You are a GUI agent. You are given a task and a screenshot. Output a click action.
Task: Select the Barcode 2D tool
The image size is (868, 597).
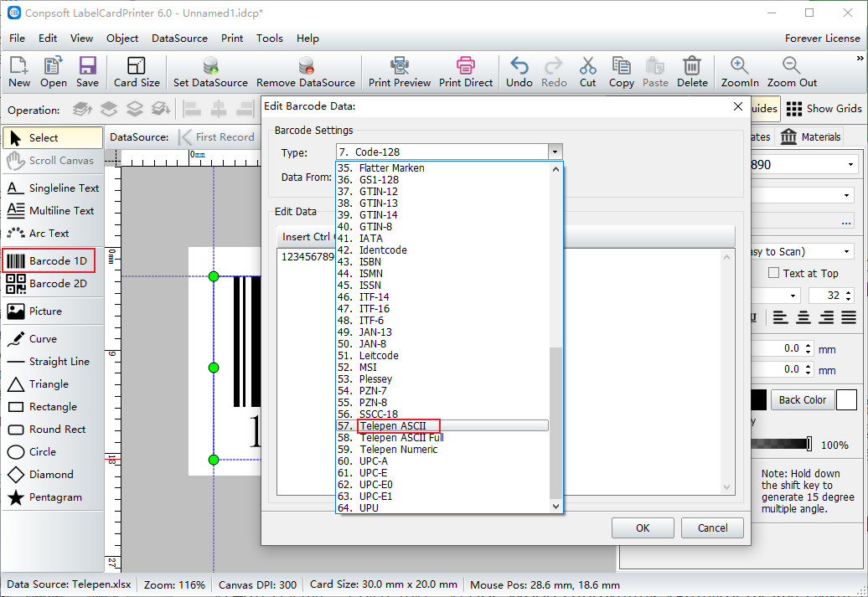coord(49,283)
